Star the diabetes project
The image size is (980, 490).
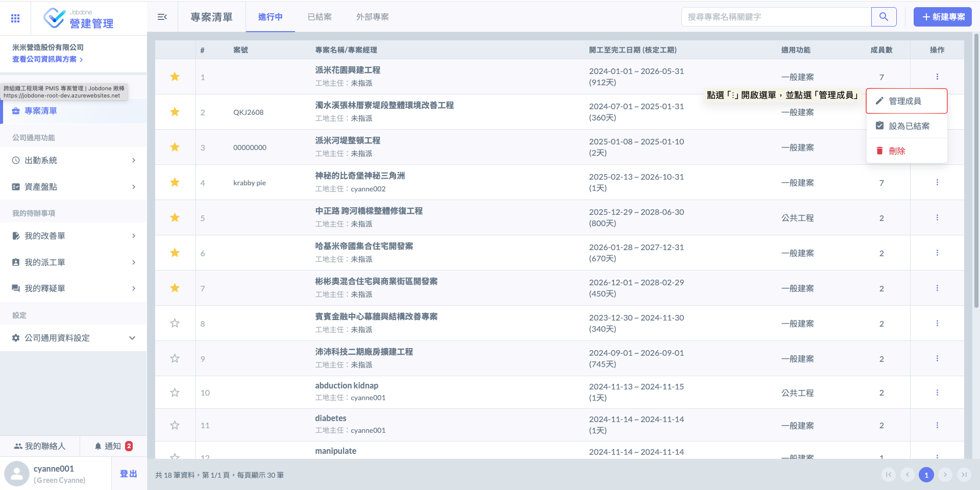point(175,425)
